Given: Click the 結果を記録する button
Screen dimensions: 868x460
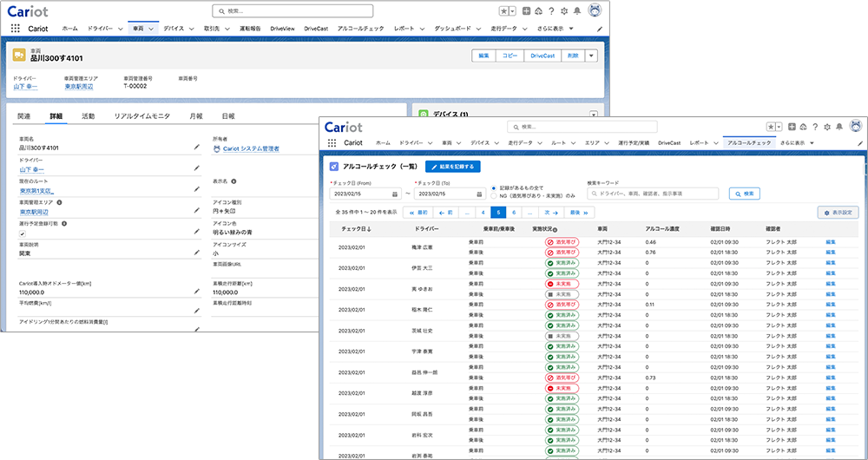Looking at the screenshot, I should click(453, 166).
